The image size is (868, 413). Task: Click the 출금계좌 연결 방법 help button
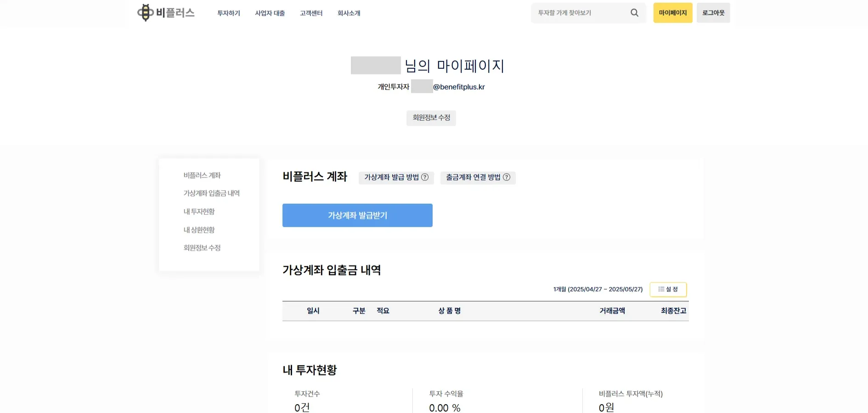[x=478, y=178]
